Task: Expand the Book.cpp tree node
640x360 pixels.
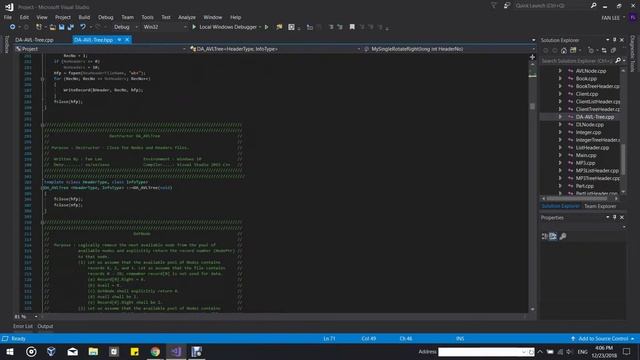Action: (x=560, y=79)
